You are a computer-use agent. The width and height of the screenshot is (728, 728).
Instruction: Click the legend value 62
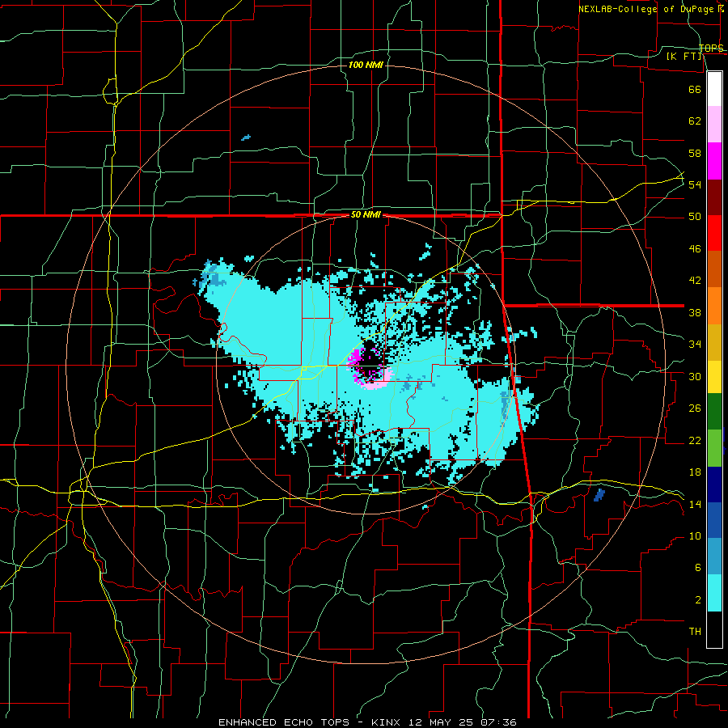[695, 121]
